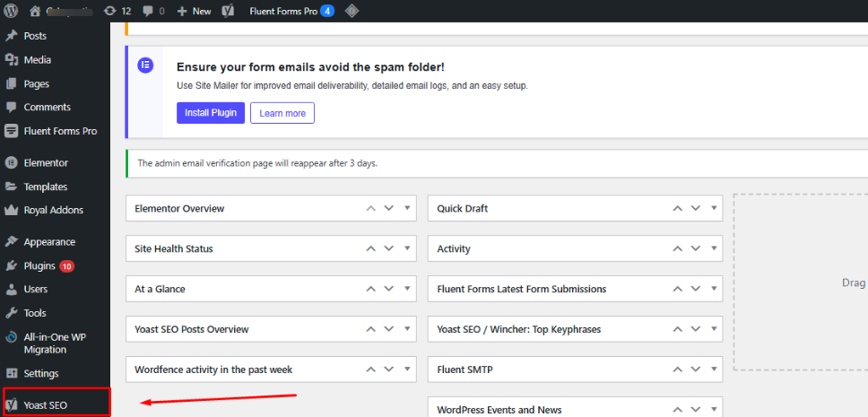Click the Plugins icon in sidebar
This screenshot has height=417, width=868.
click(x=12, y=266)
